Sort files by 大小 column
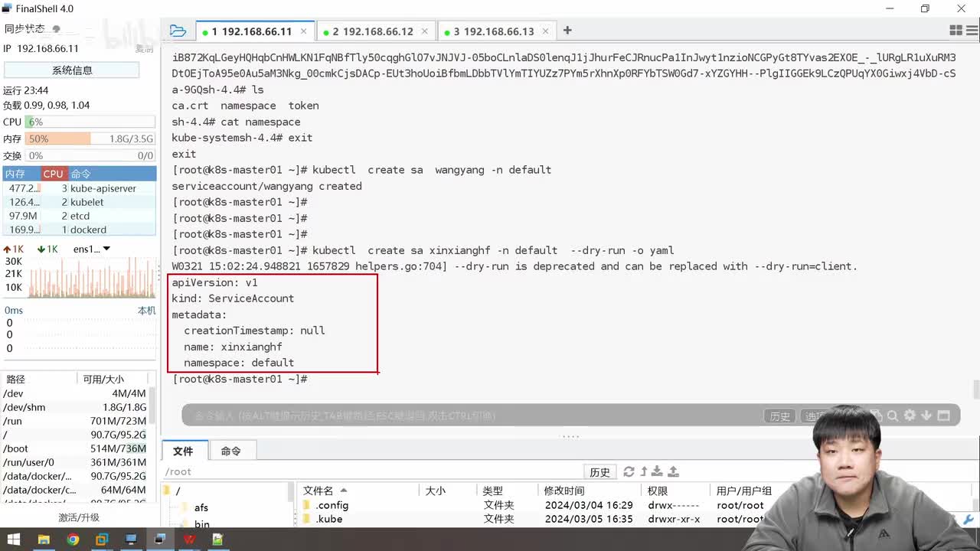 tap(447, 491)
